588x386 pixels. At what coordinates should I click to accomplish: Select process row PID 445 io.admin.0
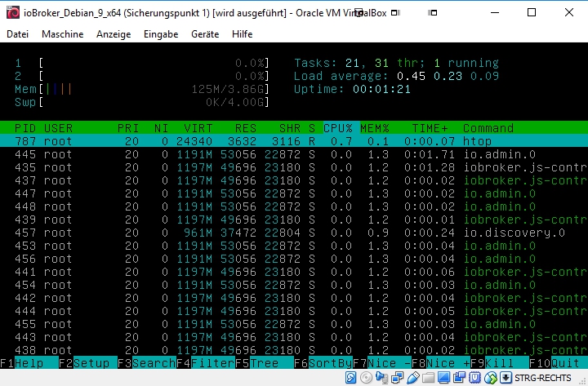[x=294, y=154]
